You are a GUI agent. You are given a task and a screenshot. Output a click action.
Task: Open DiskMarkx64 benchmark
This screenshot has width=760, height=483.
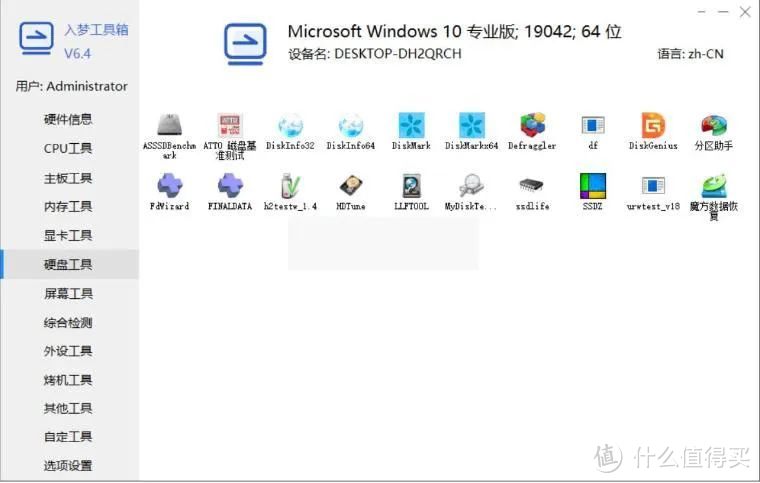(472, 132)
